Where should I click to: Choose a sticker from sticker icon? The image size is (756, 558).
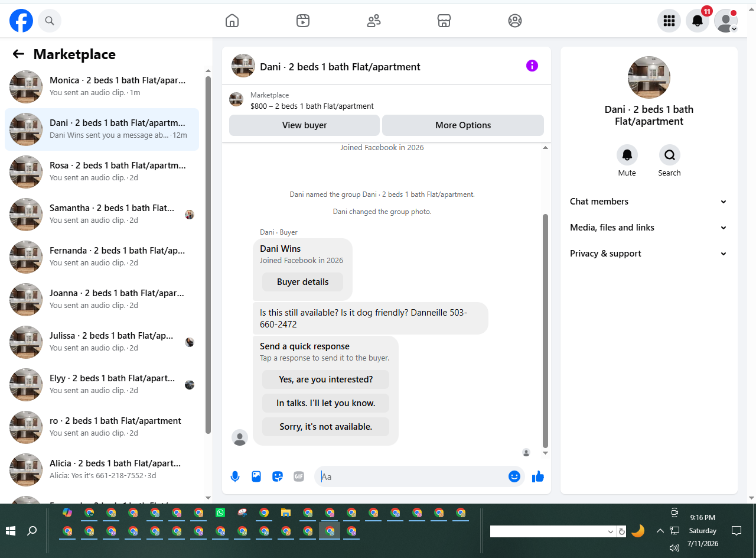pyautogui.click(x=278, y=476)
